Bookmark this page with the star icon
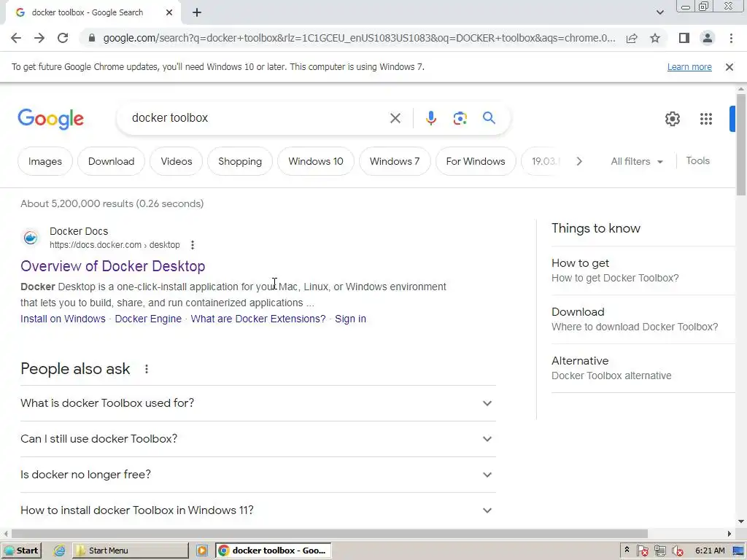Image resolution: width=747 pixels, height=560 pixels. click(655, 38)
